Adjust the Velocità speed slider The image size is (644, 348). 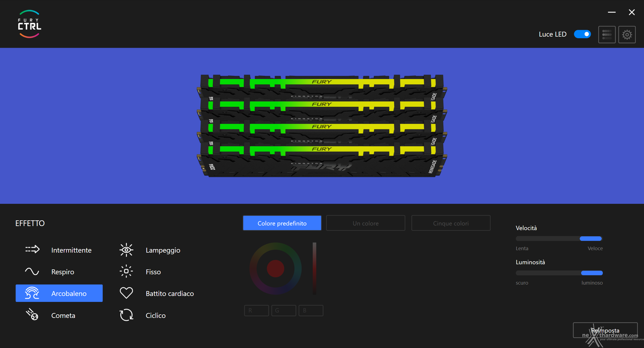coord(559,239)
